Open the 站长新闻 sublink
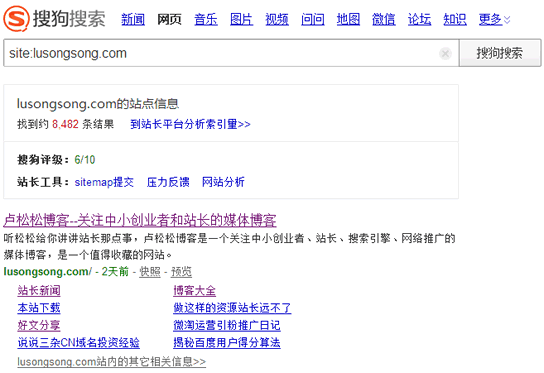Screen dimensions: 544x373 [39, 290]
